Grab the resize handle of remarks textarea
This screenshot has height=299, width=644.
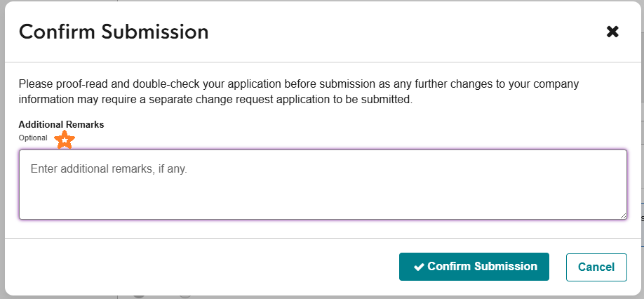[x=623, y=215]
